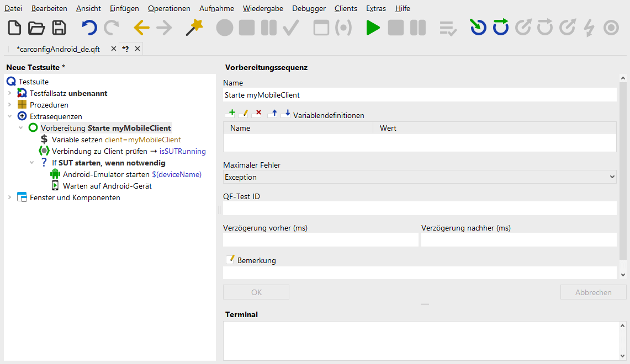
Task: Click the record components window icon
Action: [x=321, y=28]
